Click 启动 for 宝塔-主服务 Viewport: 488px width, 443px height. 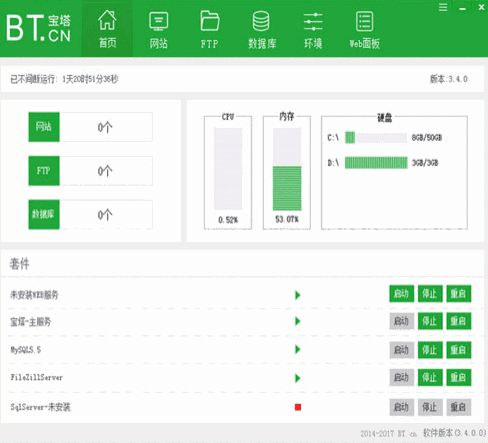click(401, 321)
